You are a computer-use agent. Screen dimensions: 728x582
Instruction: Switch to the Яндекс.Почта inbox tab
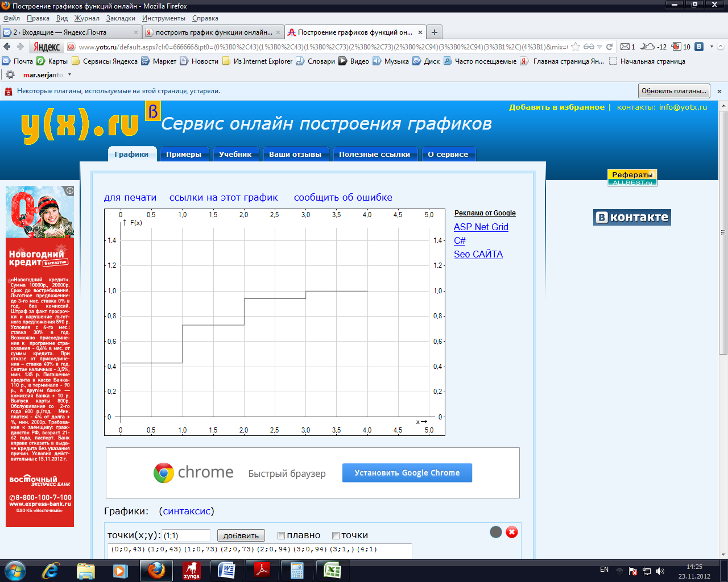(x=71, y=32)
